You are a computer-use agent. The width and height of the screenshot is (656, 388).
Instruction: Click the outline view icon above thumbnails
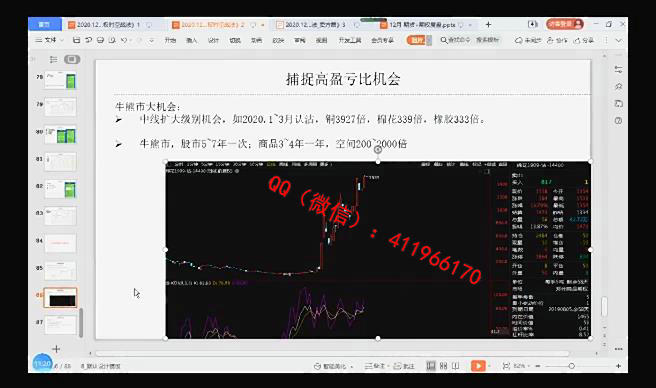53,59
